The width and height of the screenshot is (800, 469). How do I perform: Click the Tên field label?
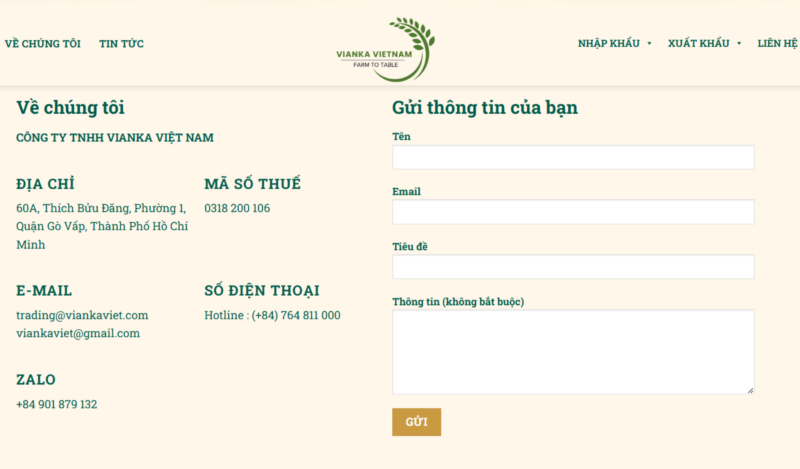401,136
